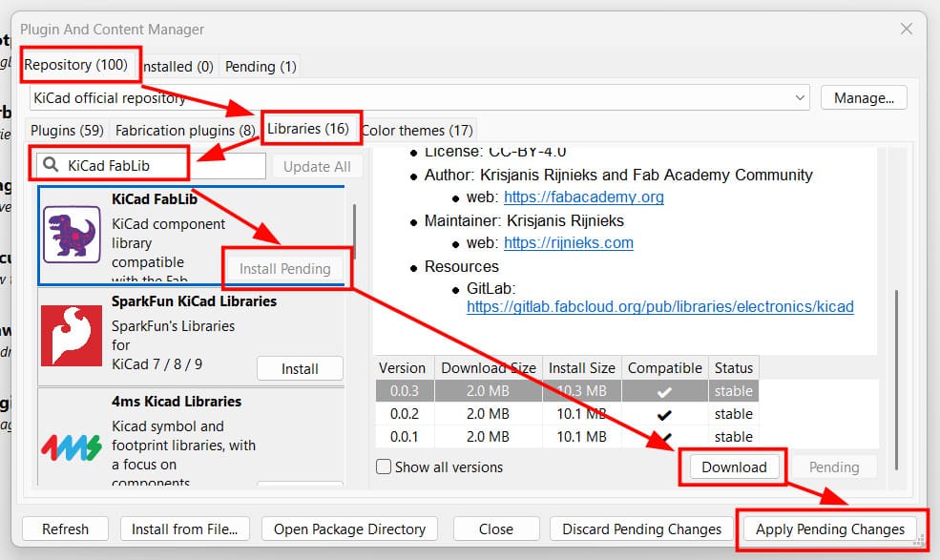Click the stable status of version 0.0.1
The height and width of the screenshot is (560, 940).
coord(733,437)
